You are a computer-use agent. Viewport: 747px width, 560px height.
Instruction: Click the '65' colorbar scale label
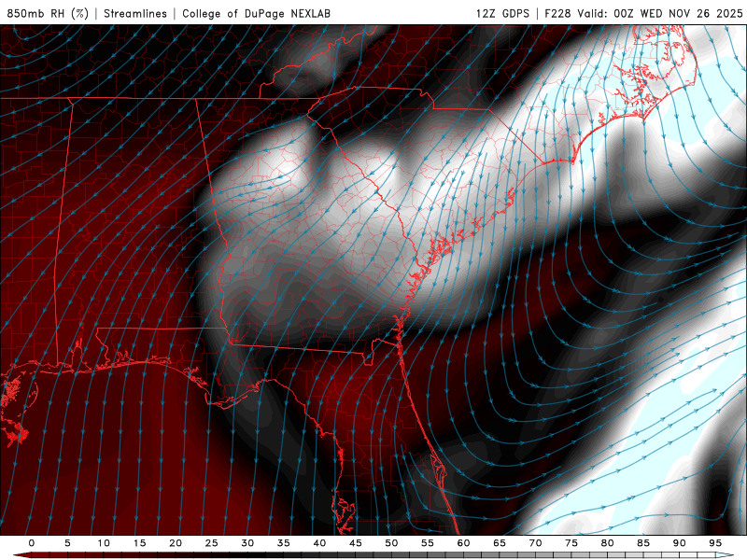[x=500, y=543]
